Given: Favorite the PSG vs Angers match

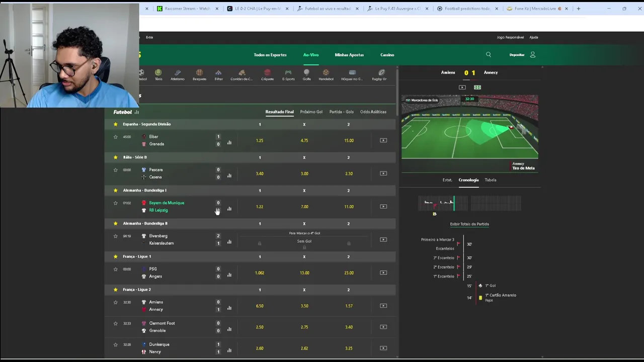Looking at the screenshot, I should click(116, 269).
